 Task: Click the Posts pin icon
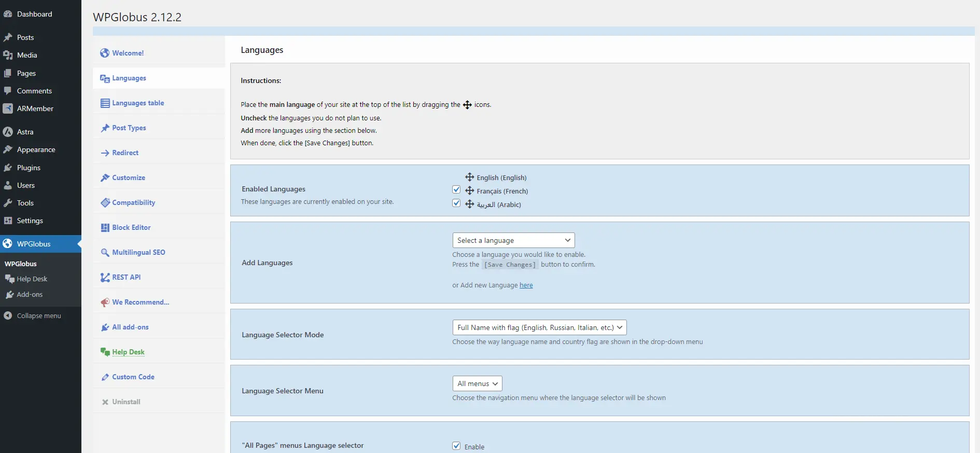tap(8, 37)
